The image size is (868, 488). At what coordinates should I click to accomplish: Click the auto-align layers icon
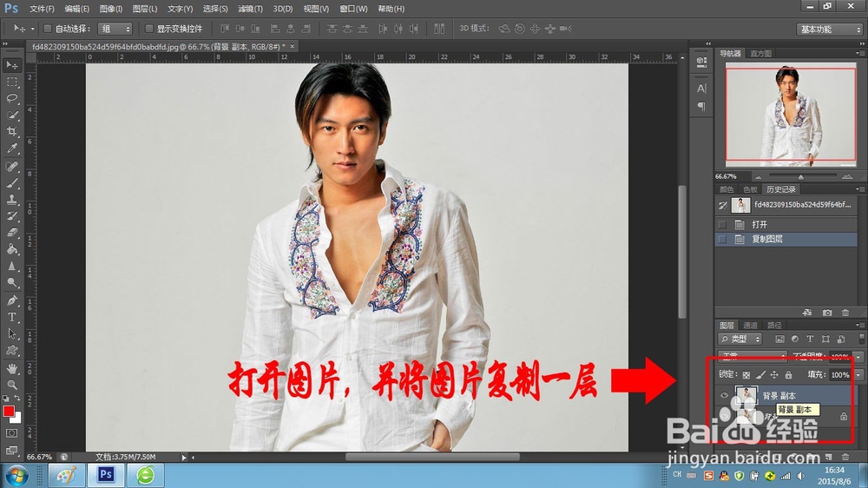(x=439, y=29)
